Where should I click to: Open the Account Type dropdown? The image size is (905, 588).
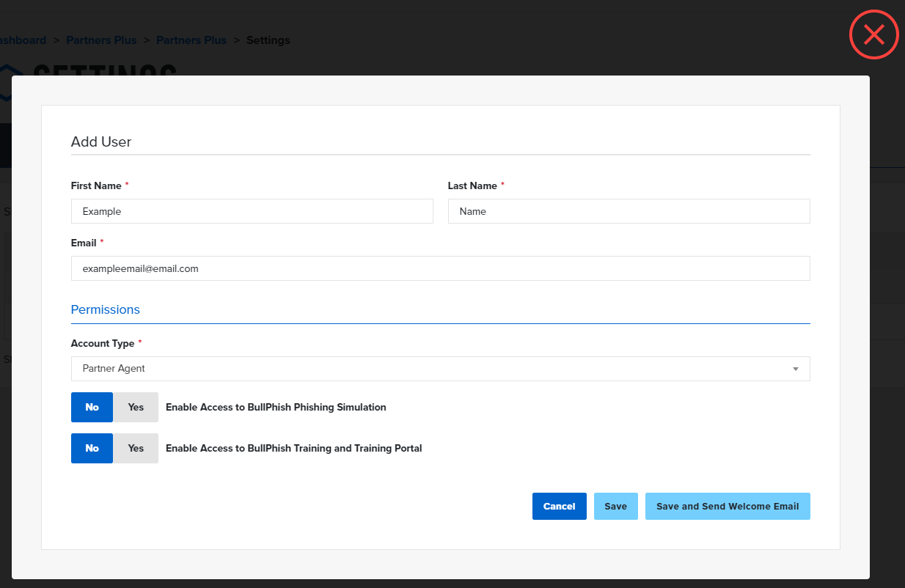pos(441,369)
